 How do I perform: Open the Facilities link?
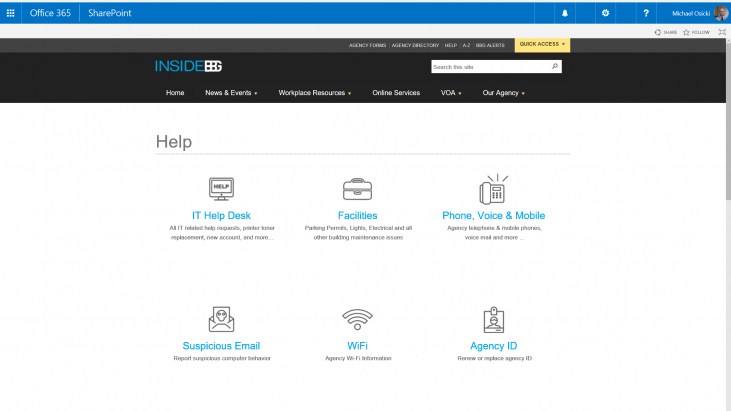tap(358, 215)
